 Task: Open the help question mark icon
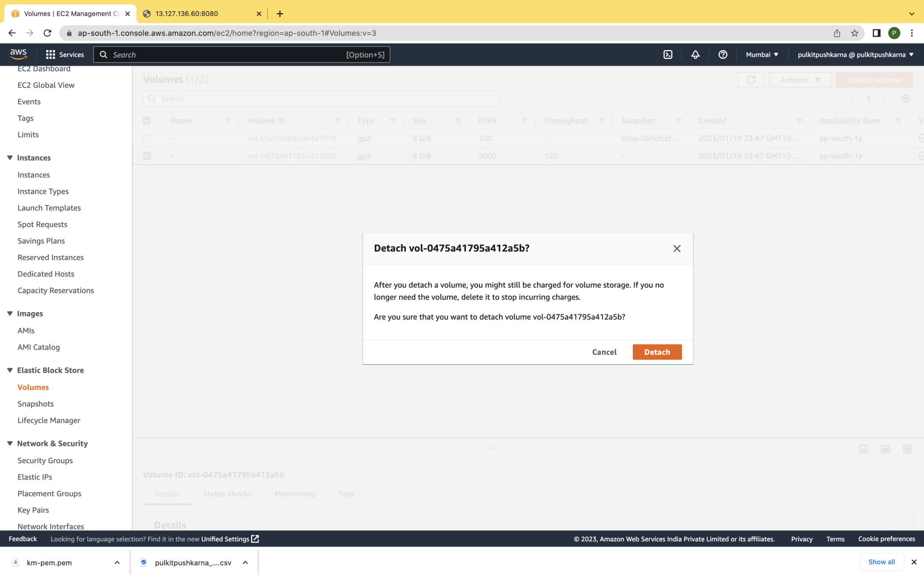click(723, 54)
